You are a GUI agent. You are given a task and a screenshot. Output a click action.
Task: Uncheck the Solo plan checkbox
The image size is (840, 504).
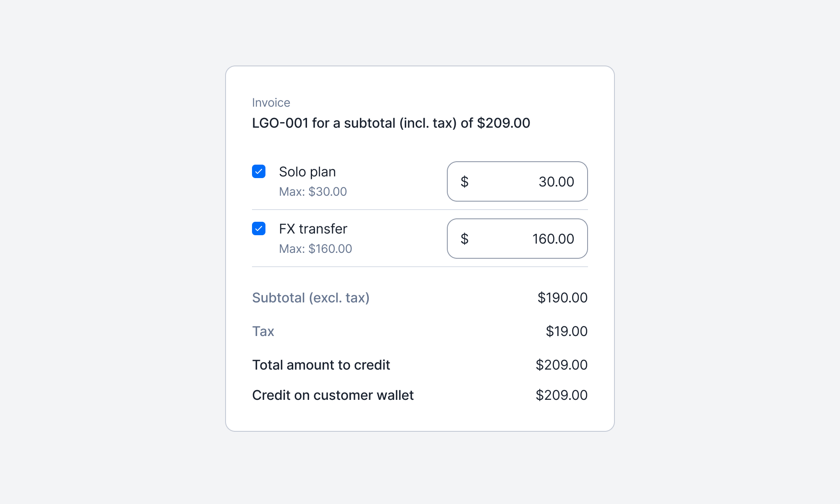[259, 171]
